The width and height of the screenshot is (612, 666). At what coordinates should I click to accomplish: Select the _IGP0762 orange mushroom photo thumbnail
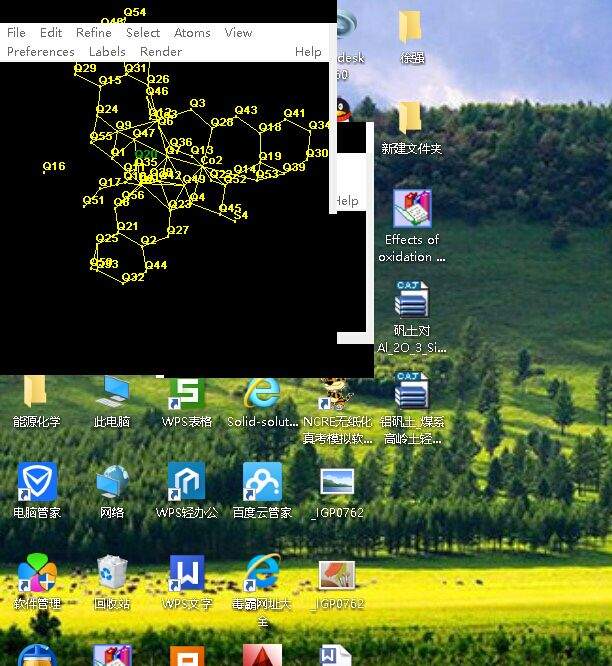pyautogui.click(x=337, y=575)
